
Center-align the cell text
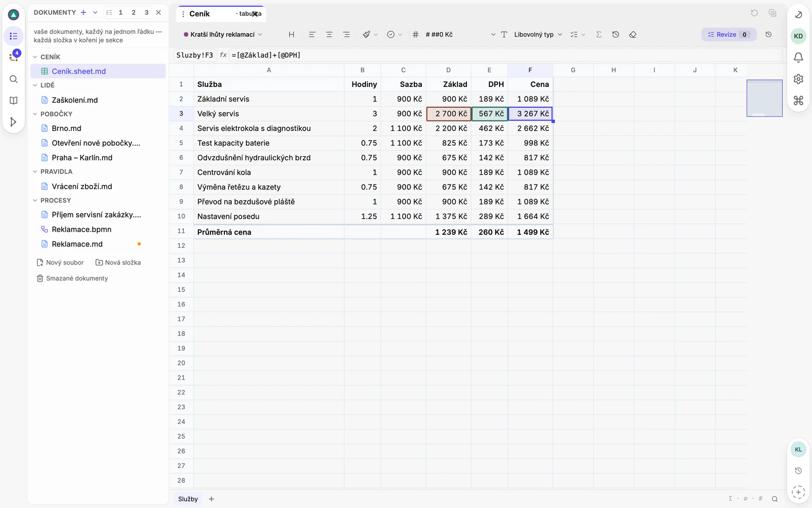tap(329, 34)
